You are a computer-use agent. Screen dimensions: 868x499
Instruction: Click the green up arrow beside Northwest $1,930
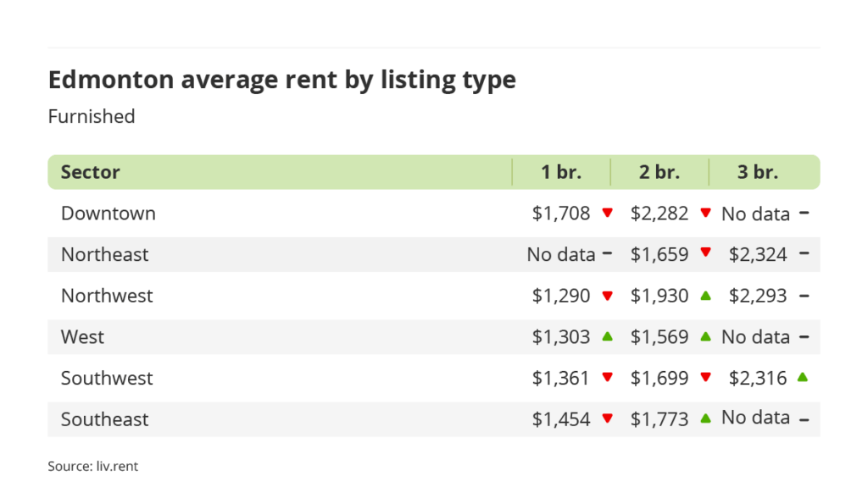[705, 295]
